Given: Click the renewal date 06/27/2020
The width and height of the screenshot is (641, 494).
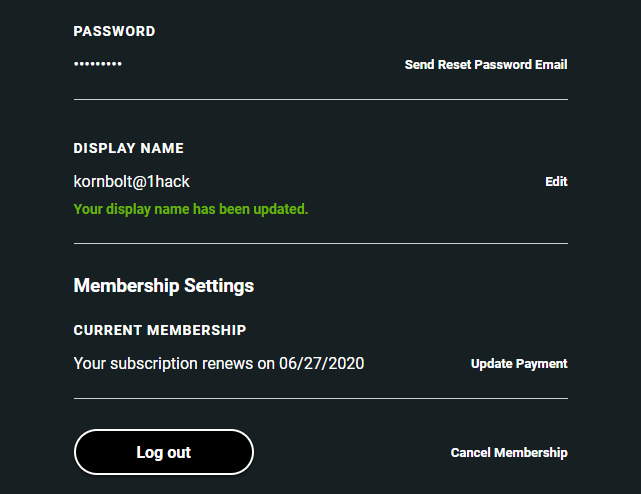Looking at the screenshot, I should pyautogui.click(x=322, y=363).
